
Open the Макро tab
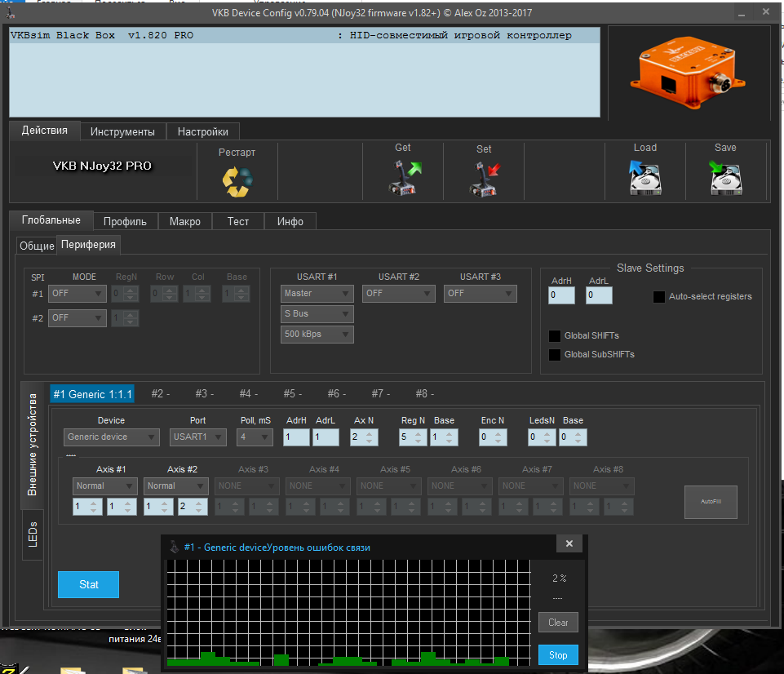pyautogui.click(x=185, y=221)
